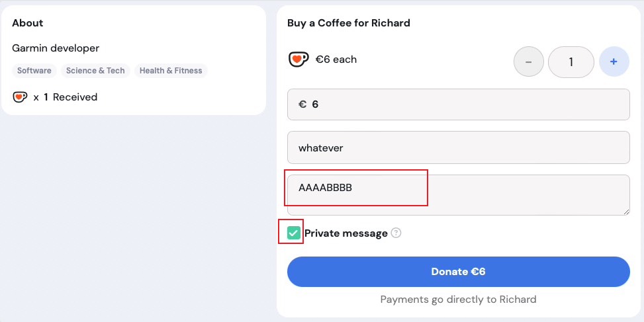Decrease coffee quantity with minus button
This screenshot has width=644, height=322.
tap(529, 62)
